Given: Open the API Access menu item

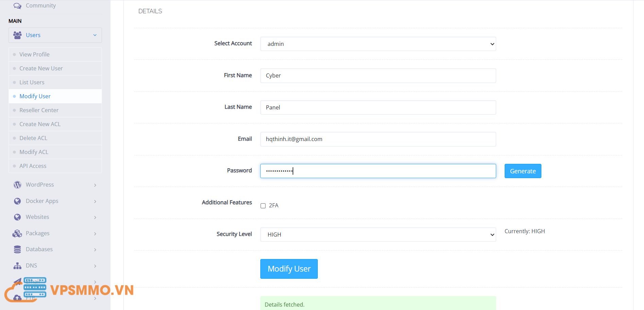Looking at the screenshot, I should (x=33, y=166).
